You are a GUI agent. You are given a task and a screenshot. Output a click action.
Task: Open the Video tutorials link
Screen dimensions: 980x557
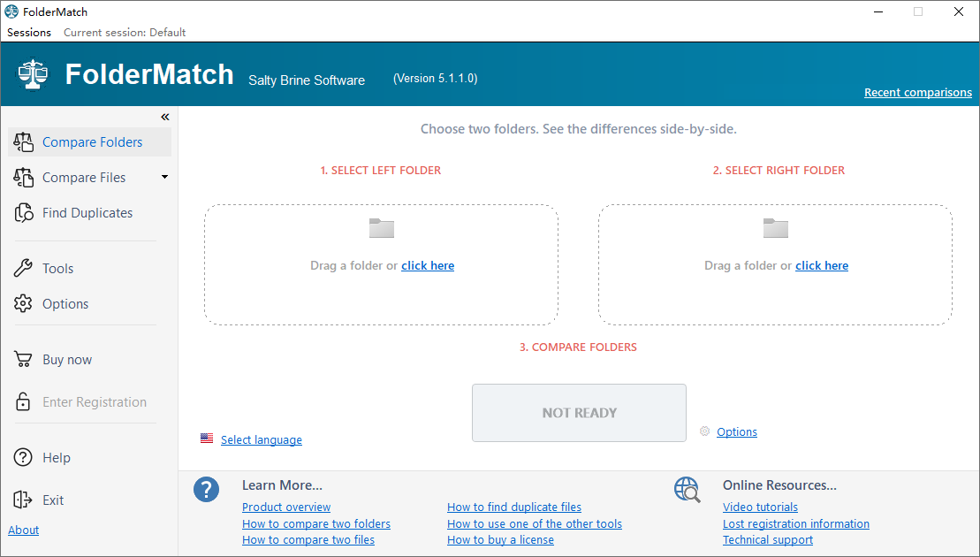[760, 507]
